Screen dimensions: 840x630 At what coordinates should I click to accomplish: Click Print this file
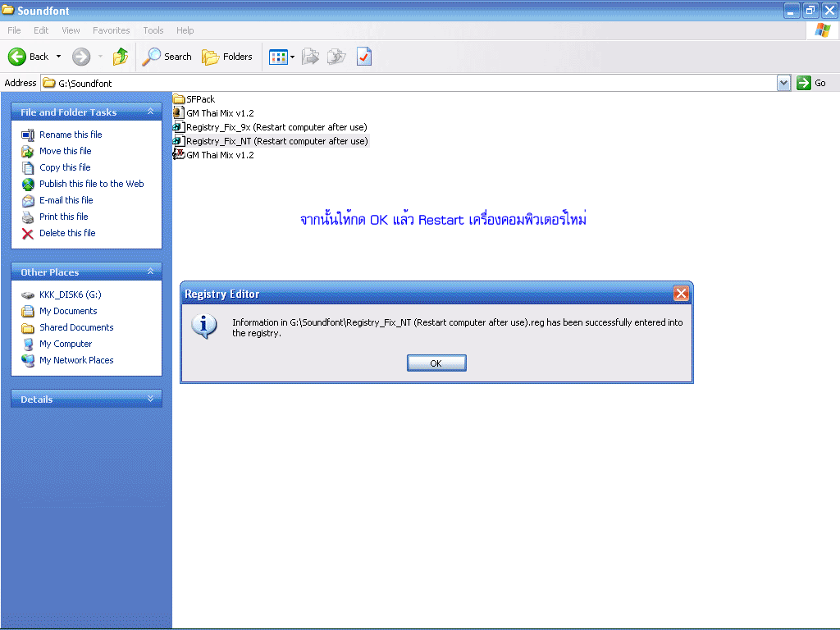(64, 217)
